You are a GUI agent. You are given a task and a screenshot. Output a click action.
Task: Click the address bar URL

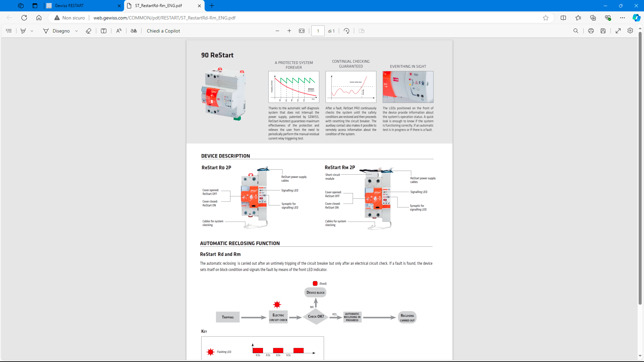point(164,18)
